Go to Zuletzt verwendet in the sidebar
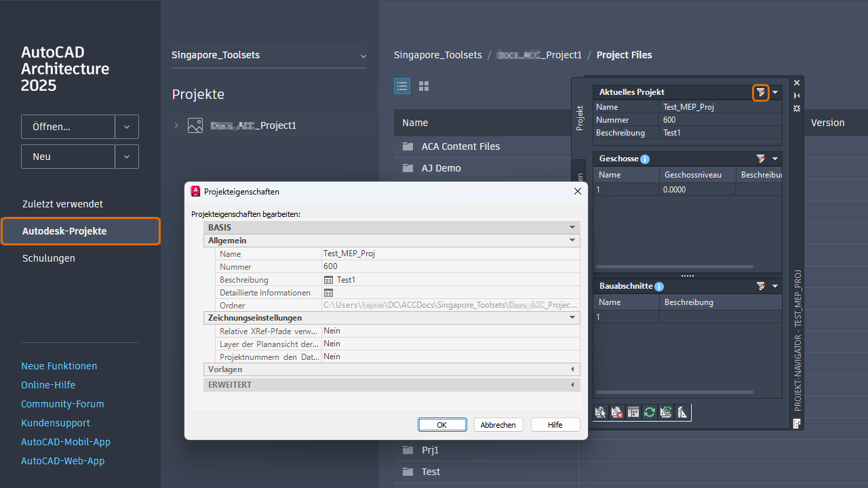 point(62,204)
